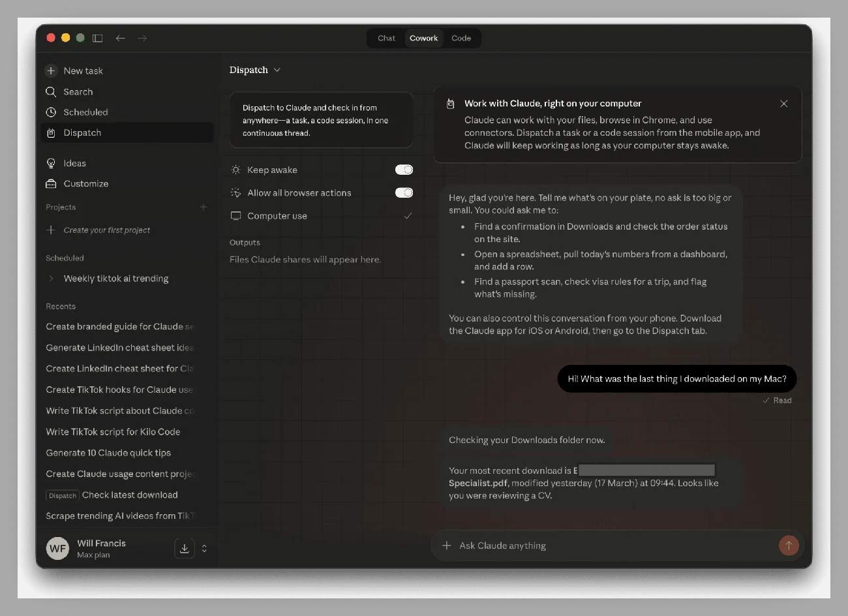This screenshot has height=616, width=848.
Task: Open Create branded guide for Claude recent
Action: click(121, 327)
